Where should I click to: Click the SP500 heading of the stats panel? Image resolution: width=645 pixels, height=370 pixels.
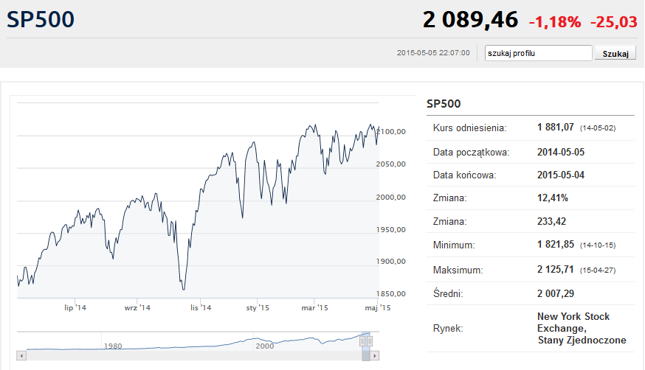click(443, 104)
